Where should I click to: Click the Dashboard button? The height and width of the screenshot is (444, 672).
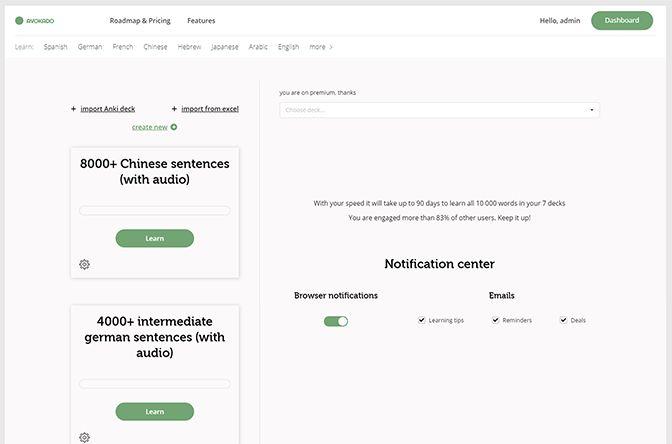pyautogui.click(x=621, y=20)
